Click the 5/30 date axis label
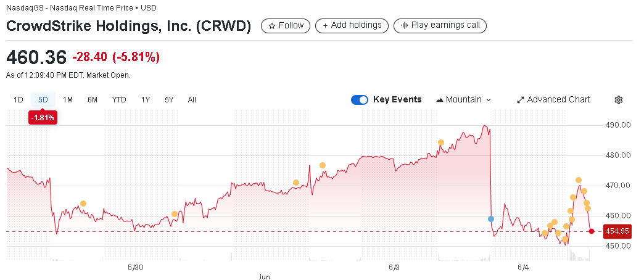Image resolution: width=644 pixels, height=280 pixels. (x=136, y=268)
